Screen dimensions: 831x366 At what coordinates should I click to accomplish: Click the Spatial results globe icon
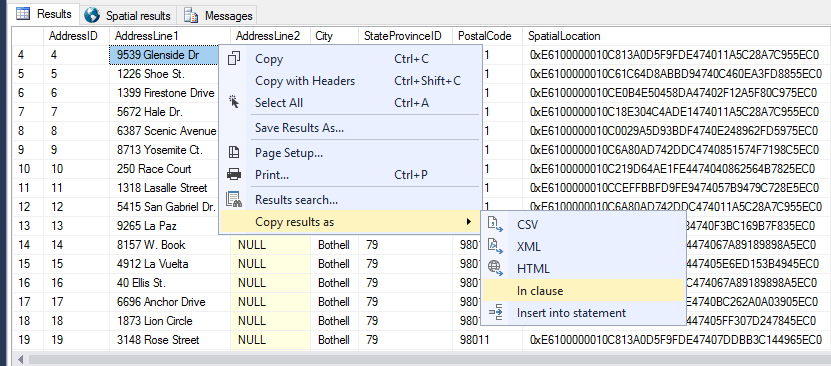[x=92, y=15]
